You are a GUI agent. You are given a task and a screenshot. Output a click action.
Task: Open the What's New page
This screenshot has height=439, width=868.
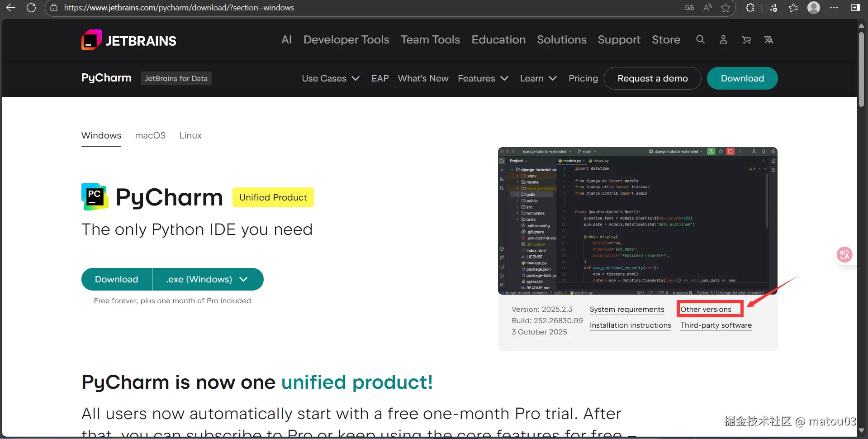[x=423, y=78]
